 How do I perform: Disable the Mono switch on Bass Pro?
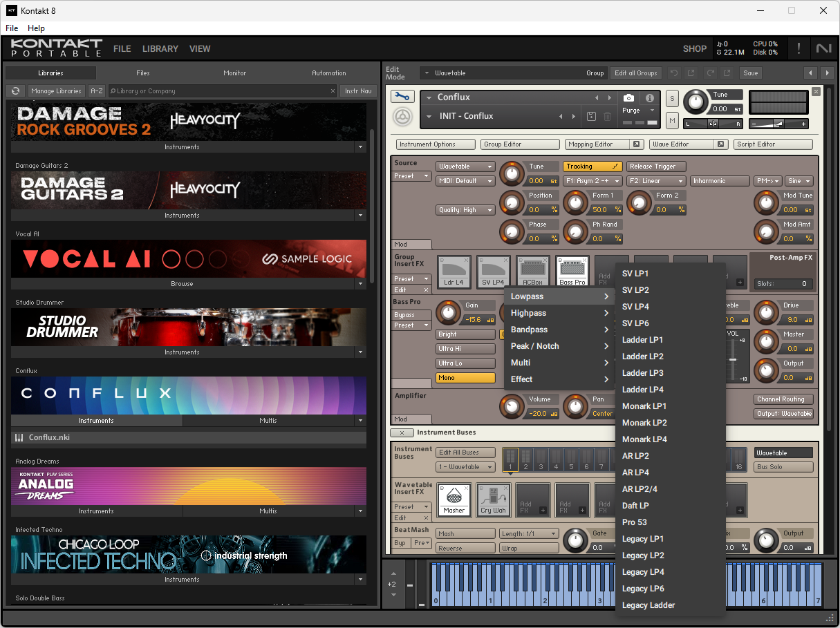(x=465, y=378)
